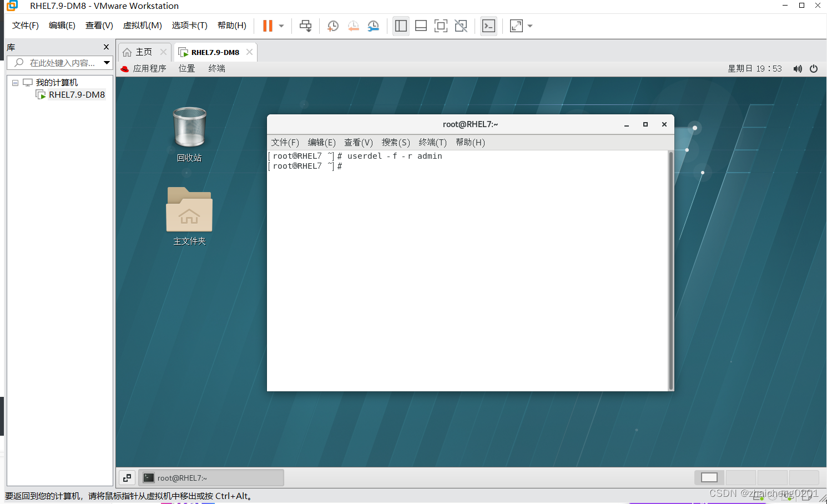Open VMware 虚拟机(M) menu

(x=143, y=26)
